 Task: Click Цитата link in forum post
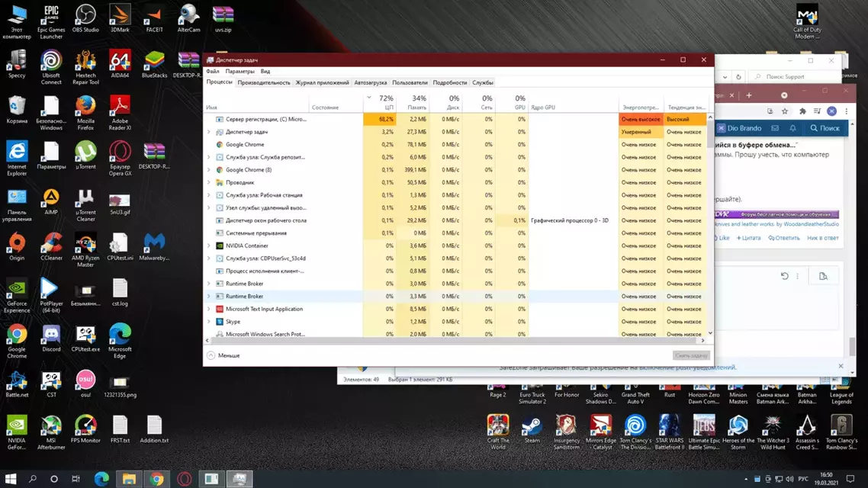(748, 238)
